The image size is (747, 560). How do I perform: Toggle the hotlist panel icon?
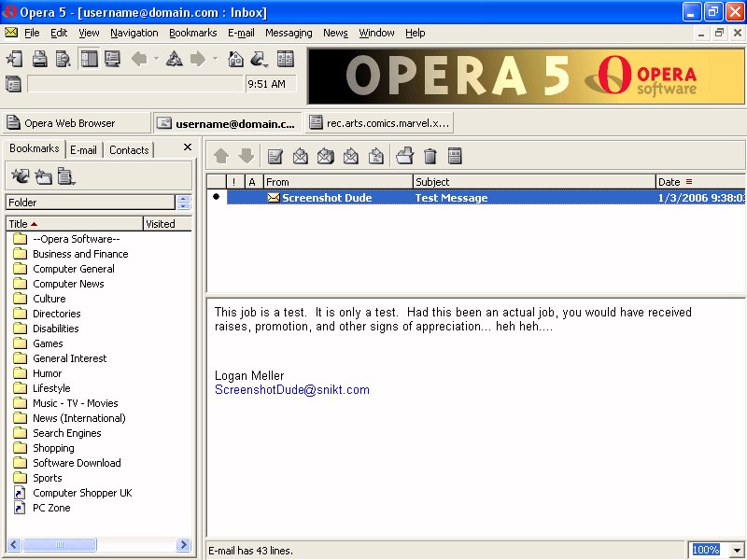(x=89, y=59)
